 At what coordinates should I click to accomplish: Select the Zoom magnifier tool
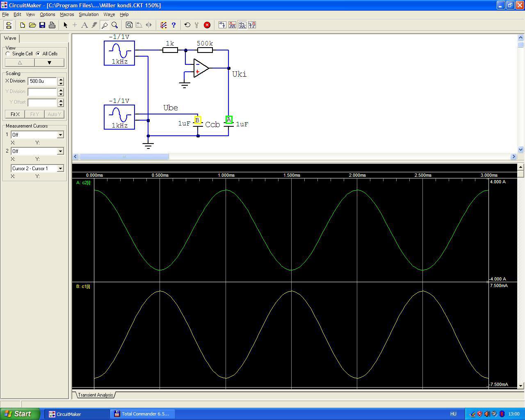(x=115, y=25)
